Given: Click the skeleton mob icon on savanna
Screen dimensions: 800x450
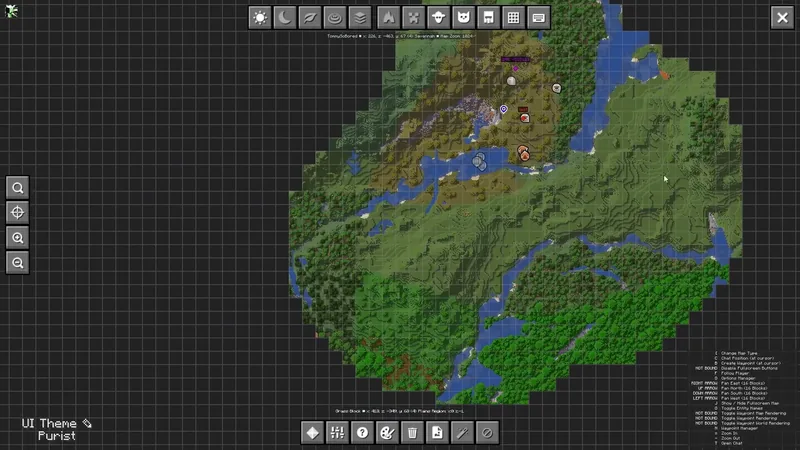Looking at the screenshot, I should pos(557,88).
